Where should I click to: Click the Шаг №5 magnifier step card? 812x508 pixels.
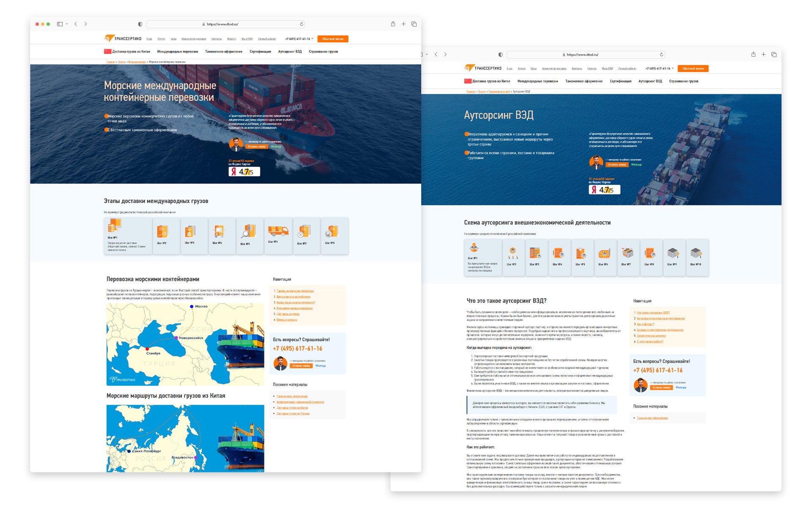250,235
